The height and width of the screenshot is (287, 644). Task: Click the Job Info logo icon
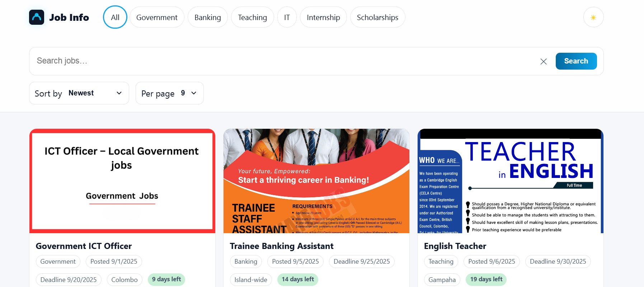point(37,17)
